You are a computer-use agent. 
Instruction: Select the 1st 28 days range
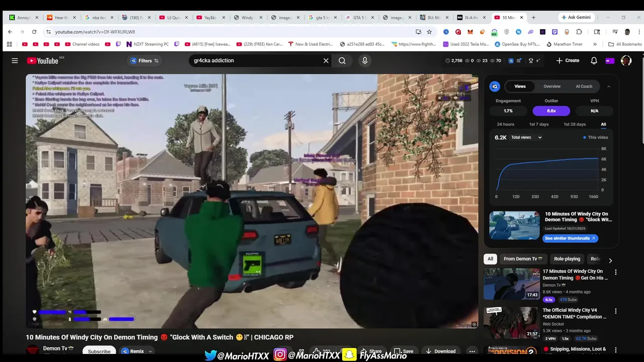(x=575, y=124)
